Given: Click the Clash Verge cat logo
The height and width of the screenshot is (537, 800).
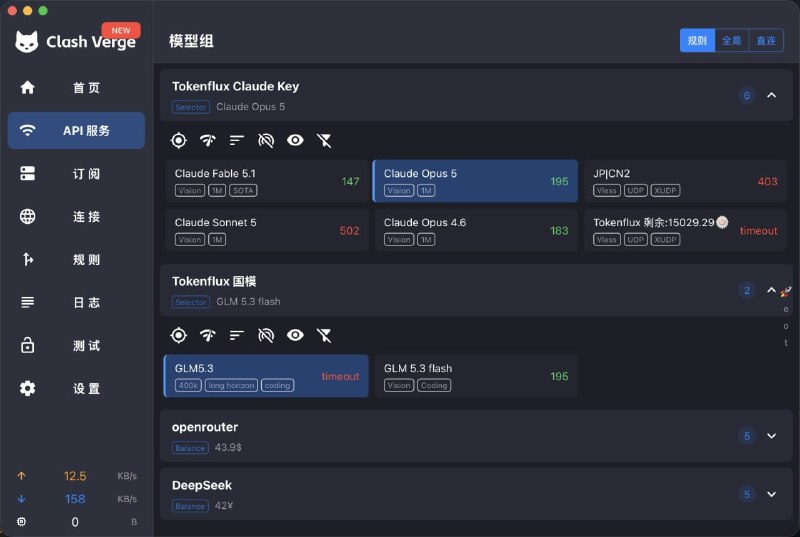Looking at the screenshot, I should 27,42.
